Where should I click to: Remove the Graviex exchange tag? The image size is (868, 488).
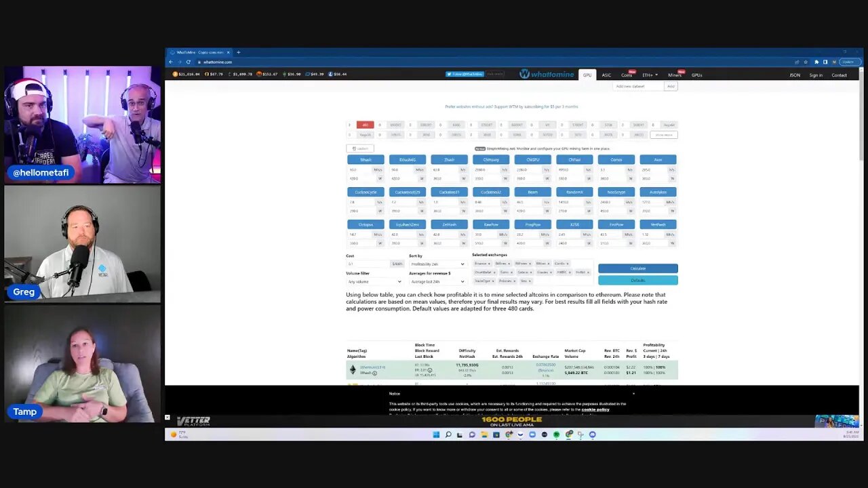point(550,272)
